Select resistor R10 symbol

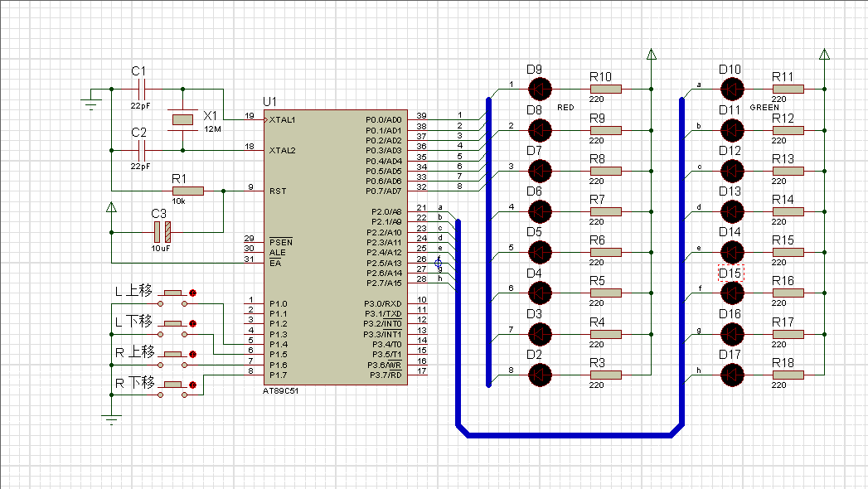[605, 89]
